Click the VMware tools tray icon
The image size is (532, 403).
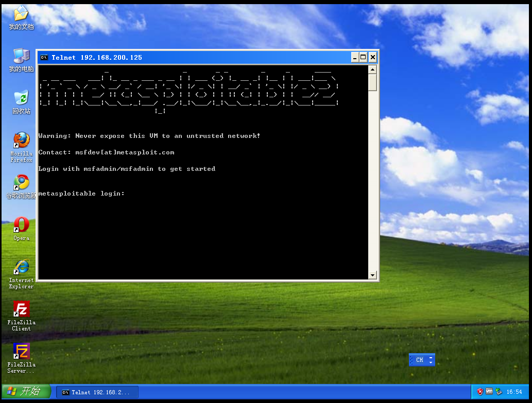pos(489,392)
